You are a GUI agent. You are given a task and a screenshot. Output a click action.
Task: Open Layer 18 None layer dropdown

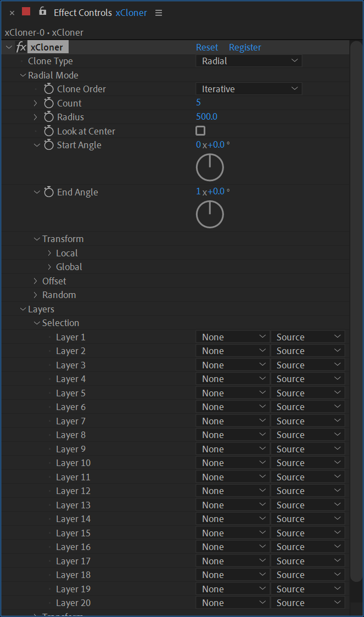(233, 575)
